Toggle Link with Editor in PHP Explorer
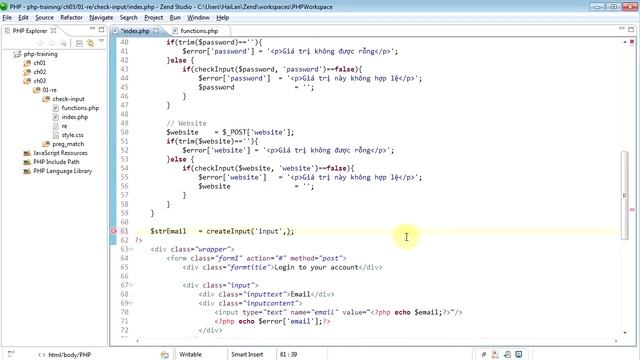 (90, 43)
